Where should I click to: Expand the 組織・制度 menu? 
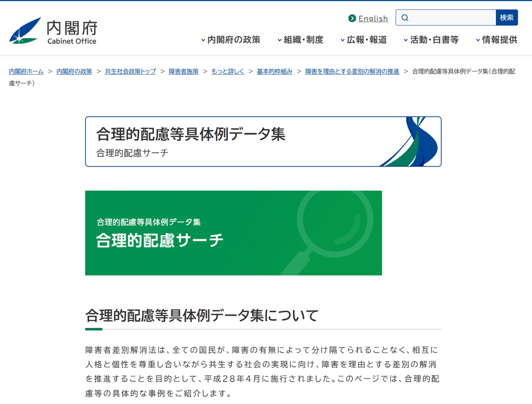tap(301, 40)
